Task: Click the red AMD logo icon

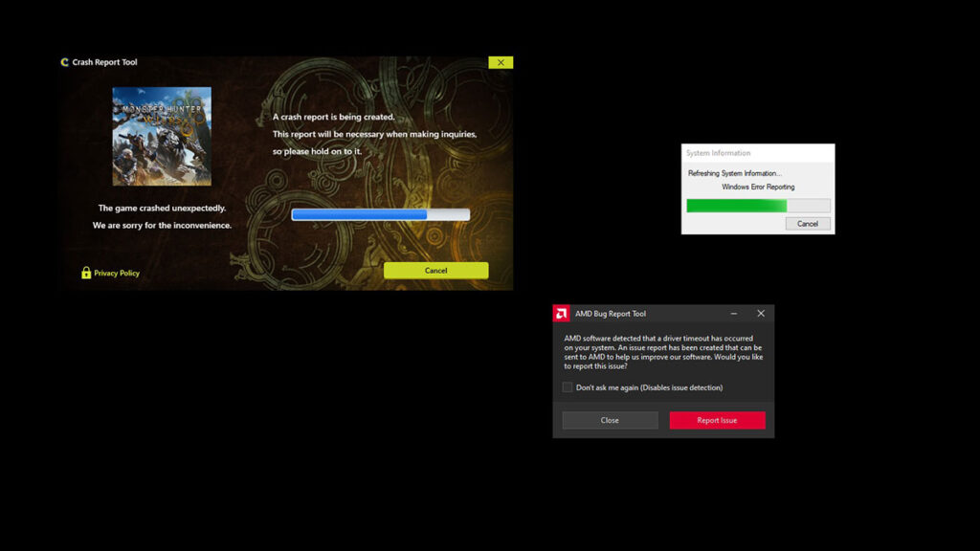Action: click(x=562, y=314)
